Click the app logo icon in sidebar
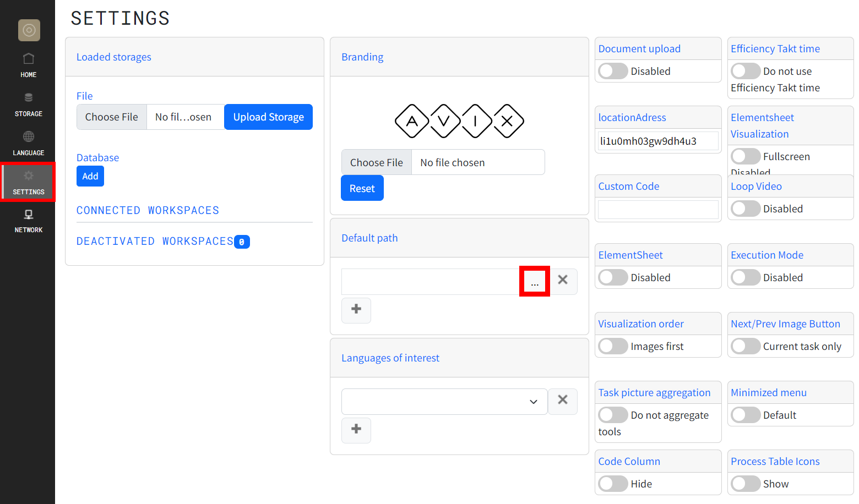Image resolution: width=859 pixels, height=504 pixels. (x=29, y=30)
